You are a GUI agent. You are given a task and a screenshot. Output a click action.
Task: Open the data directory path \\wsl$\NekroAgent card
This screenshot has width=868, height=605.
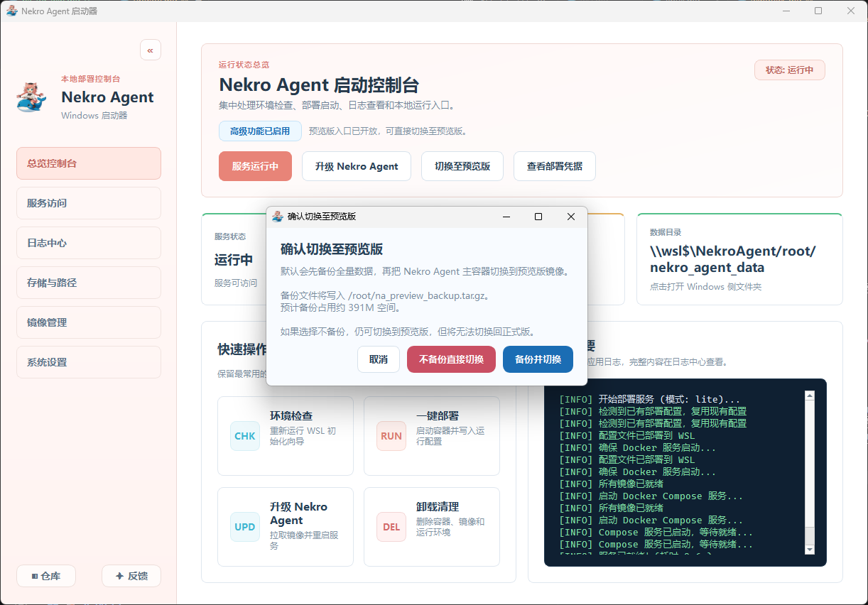[x=739, y=259]
